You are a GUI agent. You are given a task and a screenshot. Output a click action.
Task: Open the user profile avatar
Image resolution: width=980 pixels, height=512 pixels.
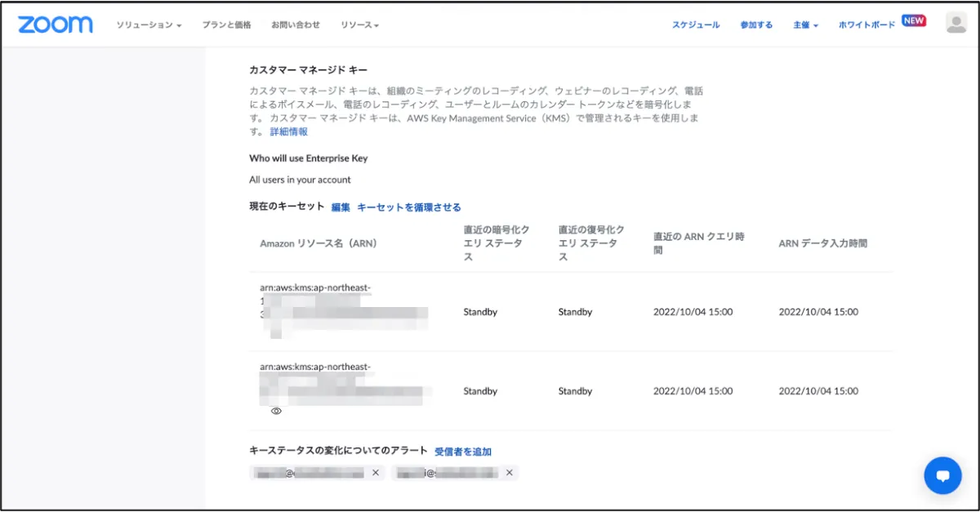(x=956, y=24)
